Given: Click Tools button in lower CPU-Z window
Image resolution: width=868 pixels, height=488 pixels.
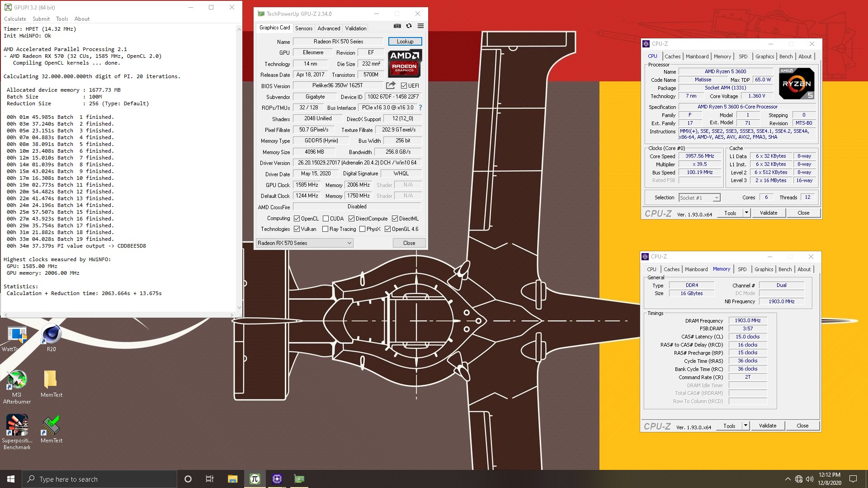Looking at the screenshot, I should (729, 426).
